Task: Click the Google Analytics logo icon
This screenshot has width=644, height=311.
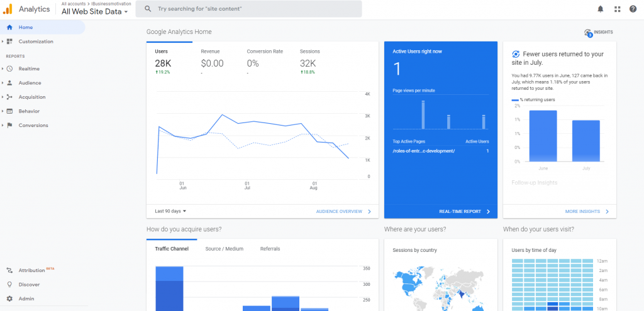Action: 8,9
